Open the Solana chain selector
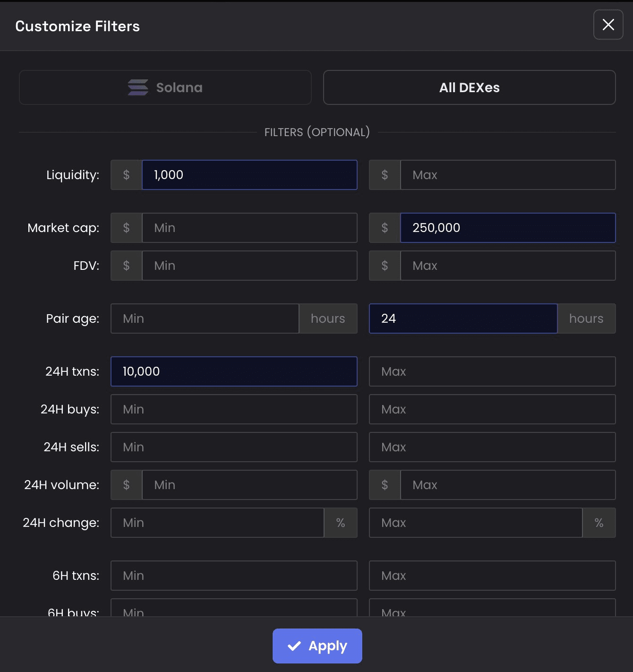 pos(165,87)
